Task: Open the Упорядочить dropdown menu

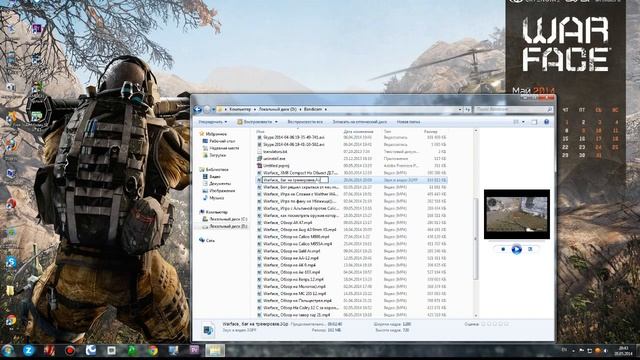Action: pyautogui.click(x=213, y=122)
